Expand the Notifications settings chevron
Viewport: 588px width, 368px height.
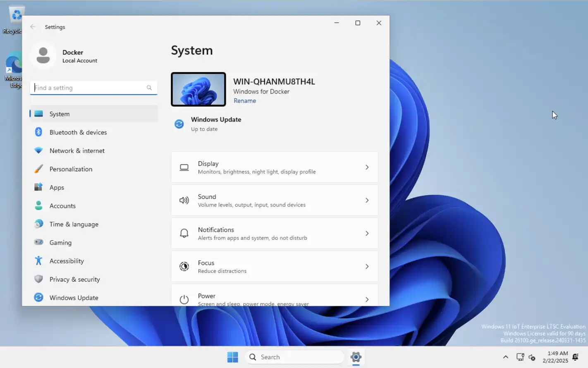[x=367, y=234]
